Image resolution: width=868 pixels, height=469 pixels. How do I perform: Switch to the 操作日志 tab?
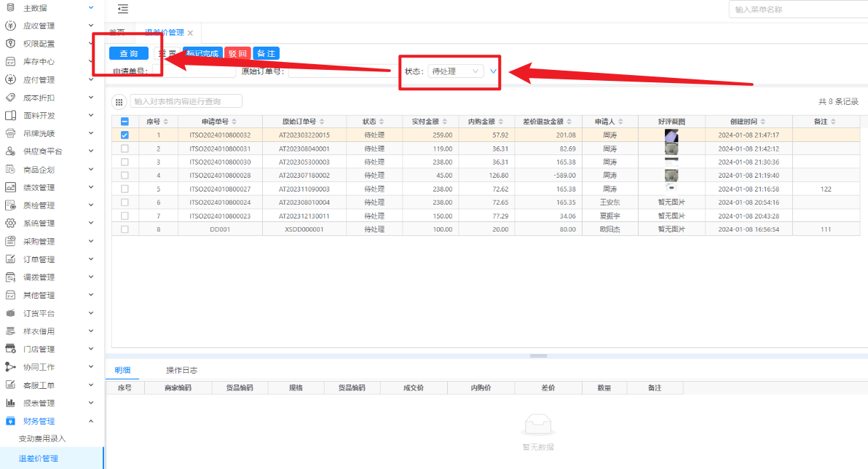pyautogui.click(x=181, y=370)
